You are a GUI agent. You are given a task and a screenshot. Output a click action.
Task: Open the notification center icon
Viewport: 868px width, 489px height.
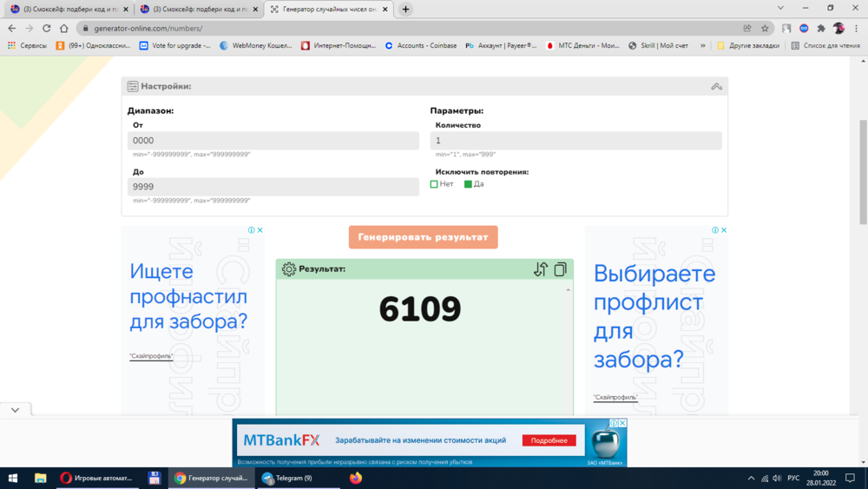click(851, 478)
